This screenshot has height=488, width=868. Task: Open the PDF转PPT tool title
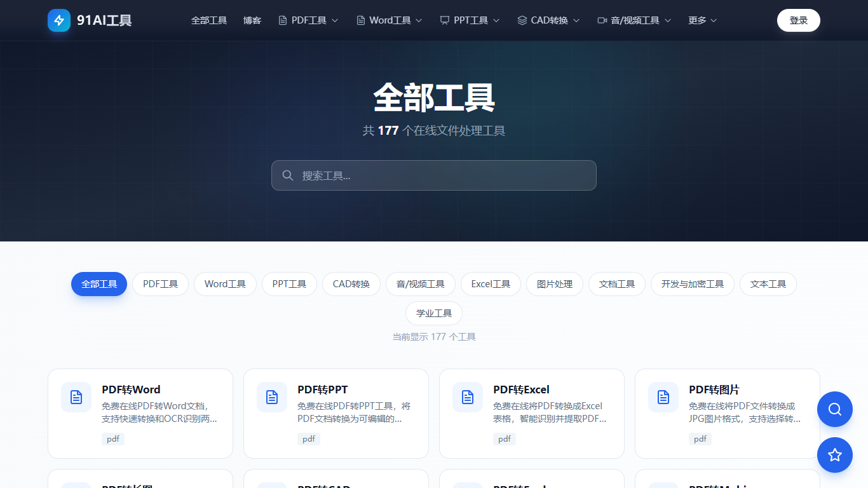[323, 390]
